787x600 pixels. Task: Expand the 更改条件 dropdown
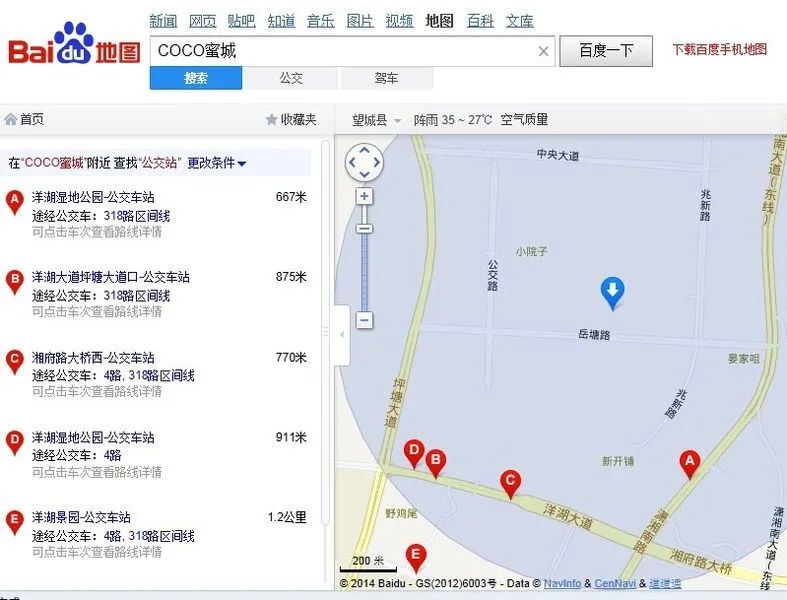click(x=216, y=163)
